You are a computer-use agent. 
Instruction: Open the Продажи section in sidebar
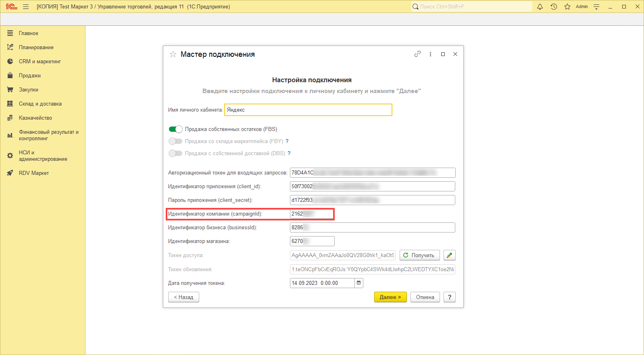[x=29, y=76]
